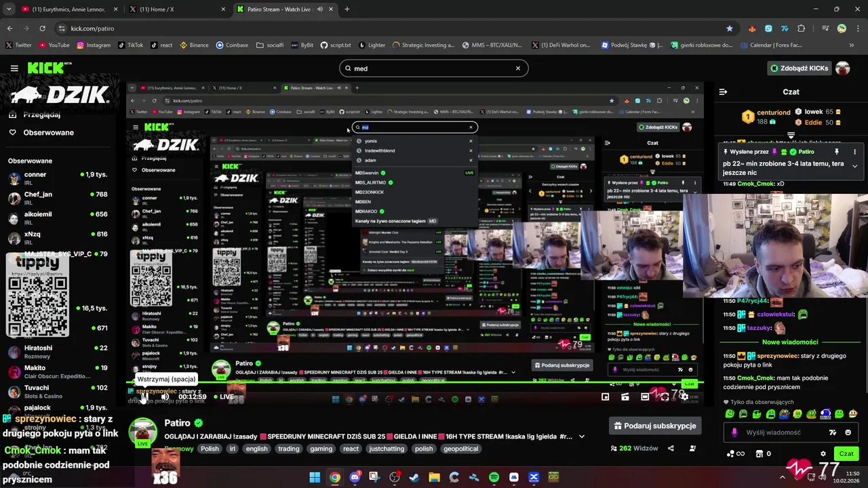Expand the stream title with the chevron
The width and height of the screenshot is (868, 488).
582,436
